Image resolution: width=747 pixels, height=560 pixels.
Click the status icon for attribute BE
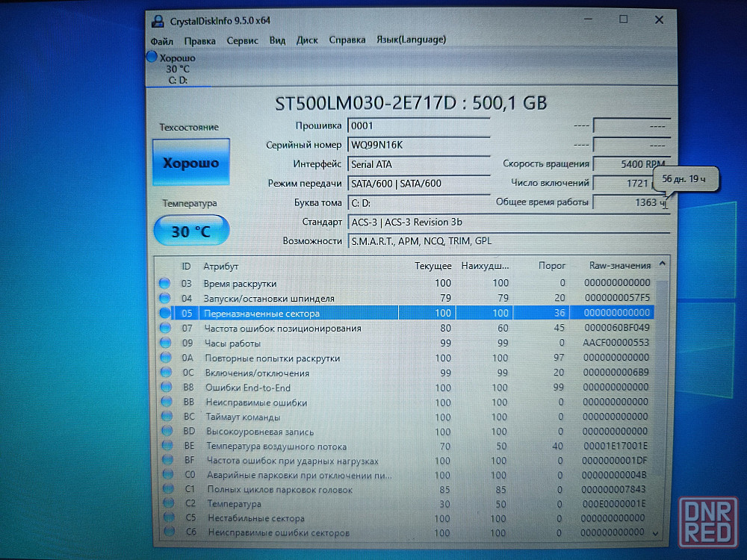point(167,446)
